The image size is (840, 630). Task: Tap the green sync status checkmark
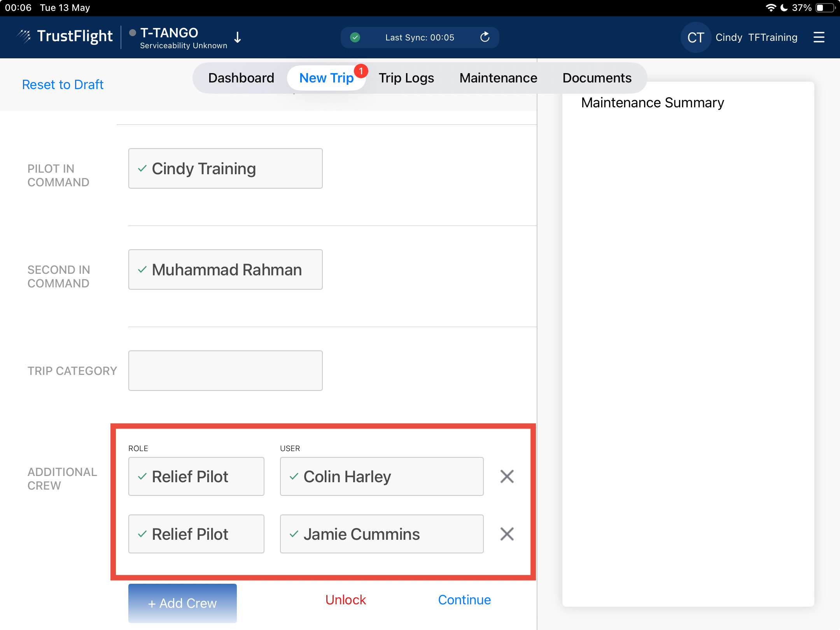click(355, 37)
